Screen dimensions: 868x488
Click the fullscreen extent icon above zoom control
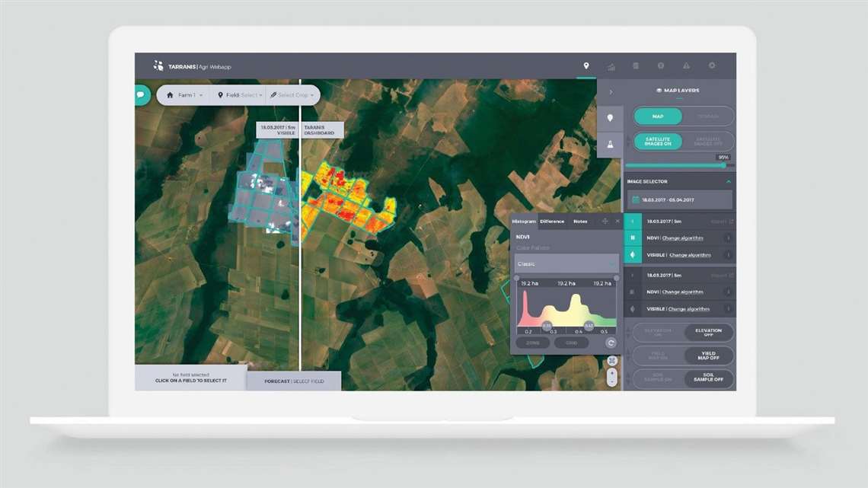point(611,361)
